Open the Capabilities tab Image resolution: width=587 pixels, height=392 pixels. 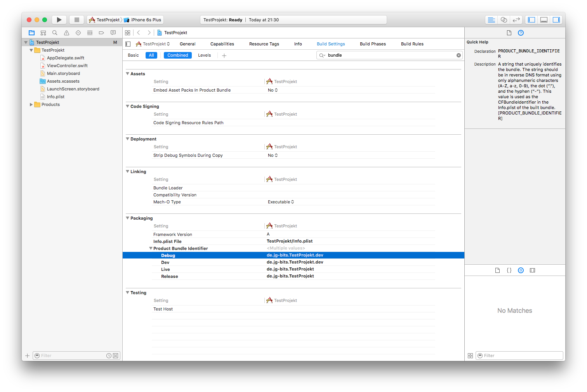click(222, 44)
